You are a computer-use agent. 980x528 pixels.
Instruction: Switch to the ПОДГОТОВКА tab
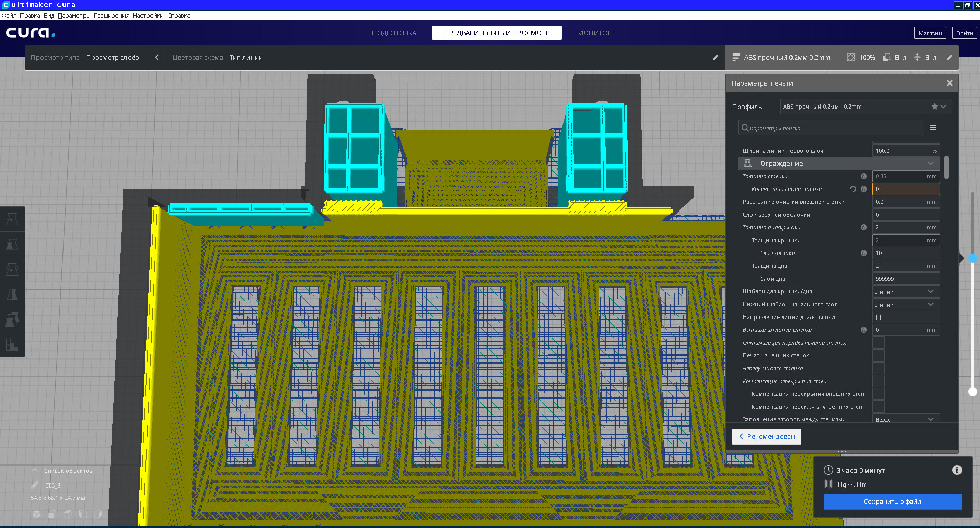[x=394, y=33]
